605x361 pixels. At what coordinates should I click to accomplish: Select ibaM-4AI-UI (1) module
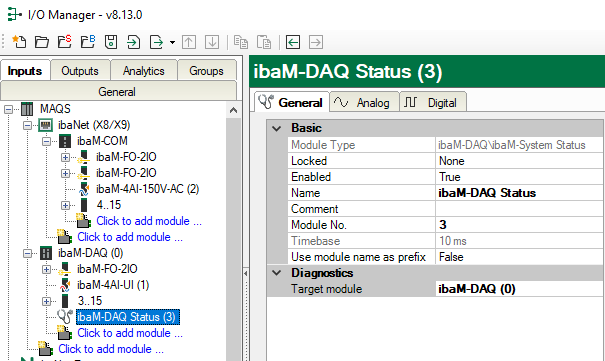113,285
